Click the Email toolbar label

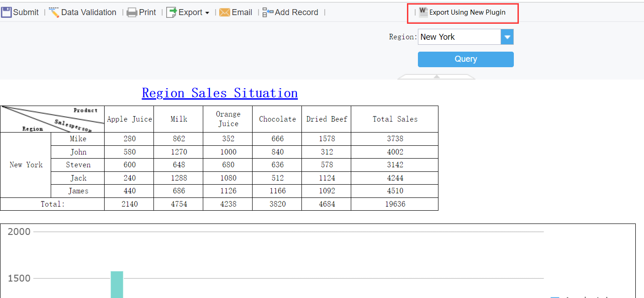(x=242, y=12)
